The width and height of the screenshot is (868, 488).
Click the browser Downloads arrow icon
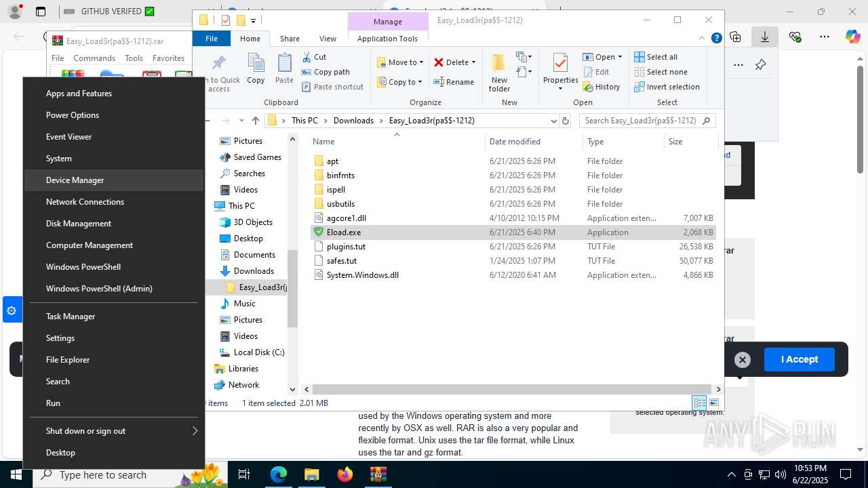(x=764, y=37)
